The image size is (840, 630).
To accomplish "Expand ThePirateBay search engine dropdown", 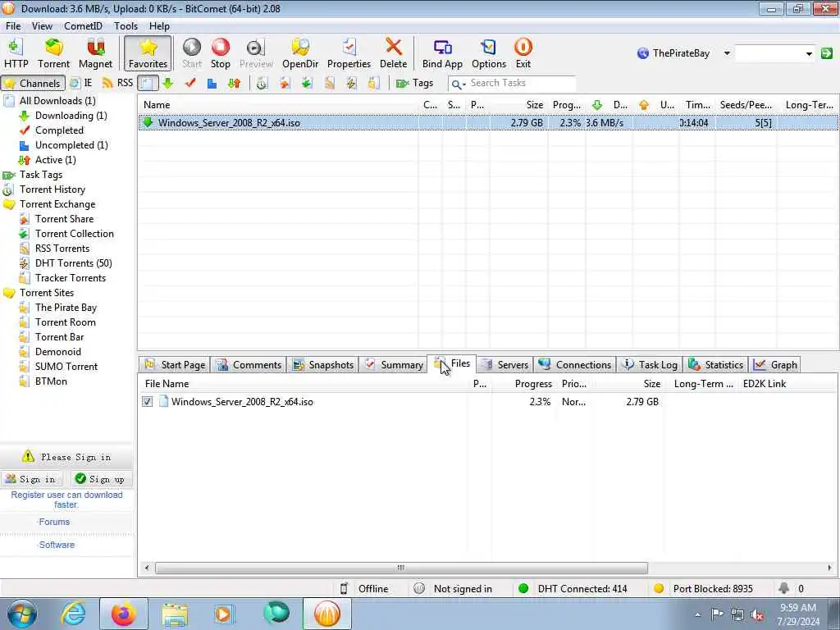I will 727,53.
